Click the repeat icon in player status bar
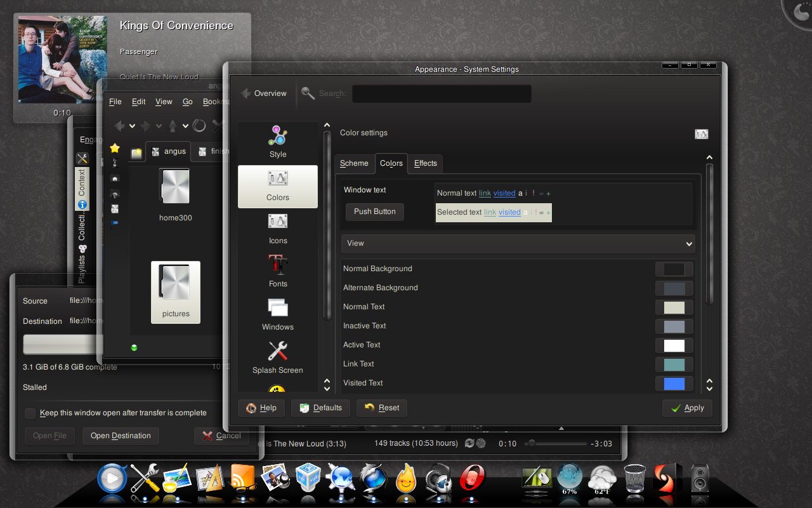 pyautogui.click(x=469, y=443)
